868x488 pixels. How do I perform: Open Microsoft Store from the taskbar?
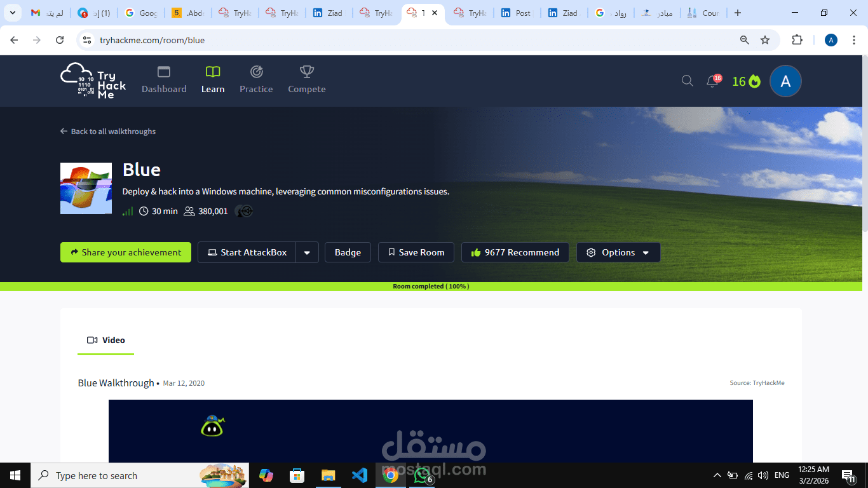(x=297, y=475)
